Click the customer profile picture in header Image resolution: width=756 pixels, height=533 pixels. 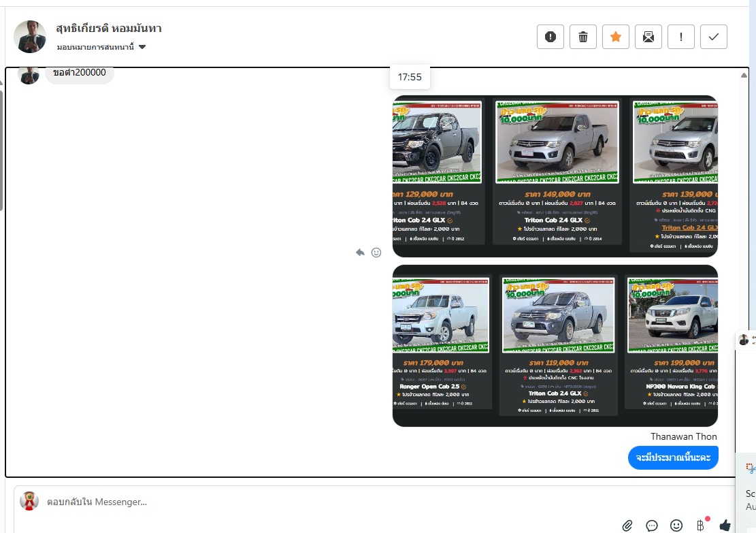pos(30,37)
